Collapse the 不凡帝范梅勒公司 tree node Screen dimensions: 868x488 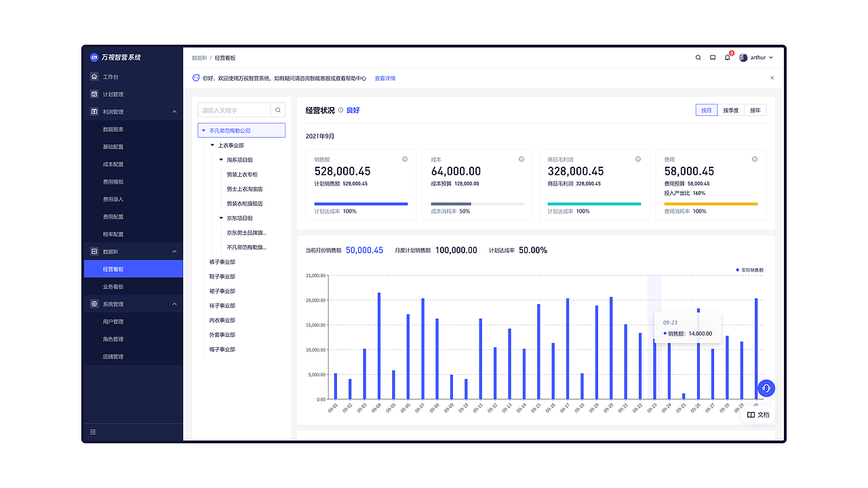pyautogui.click(x=203, y=130)
